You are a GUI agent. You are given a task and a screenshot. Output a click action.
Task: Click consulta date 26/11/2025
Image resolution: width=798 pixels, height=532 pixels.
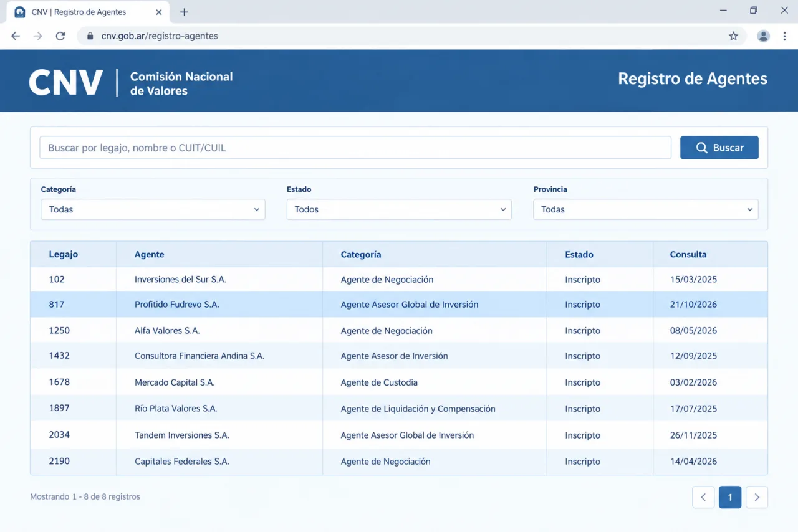coord(693,435)
